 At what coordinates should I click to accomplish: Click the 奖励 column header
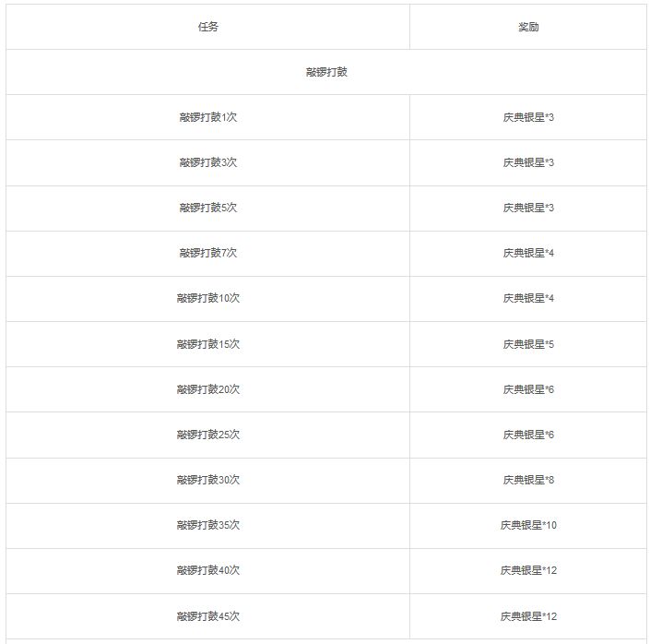point(527,27)
